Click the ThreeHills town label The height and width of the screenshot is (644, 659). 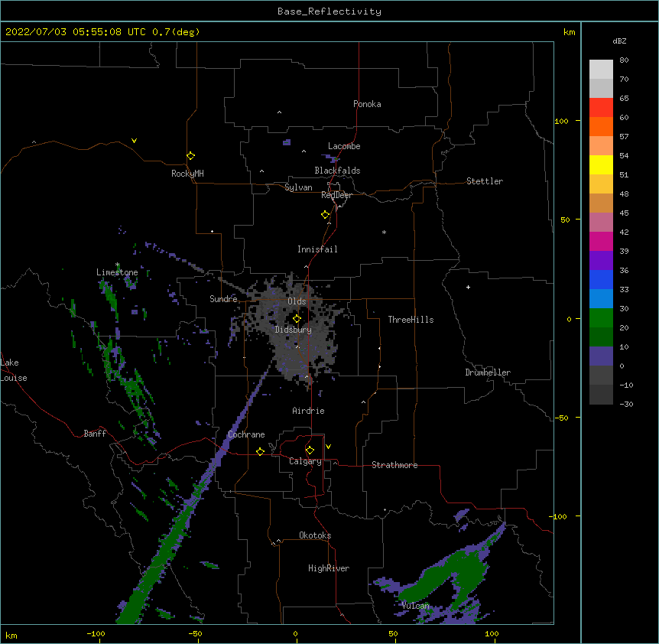tap(411, 320)
